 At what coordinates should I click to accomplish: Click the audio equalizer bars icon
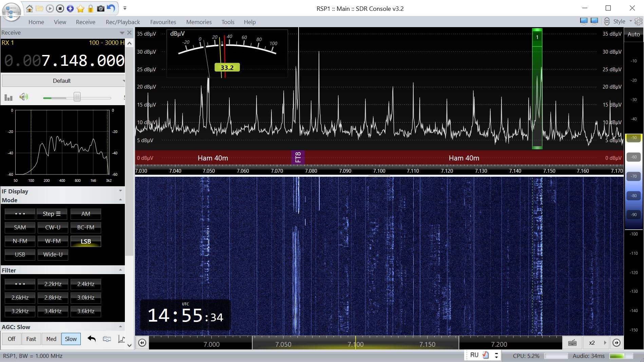point(8,98)
